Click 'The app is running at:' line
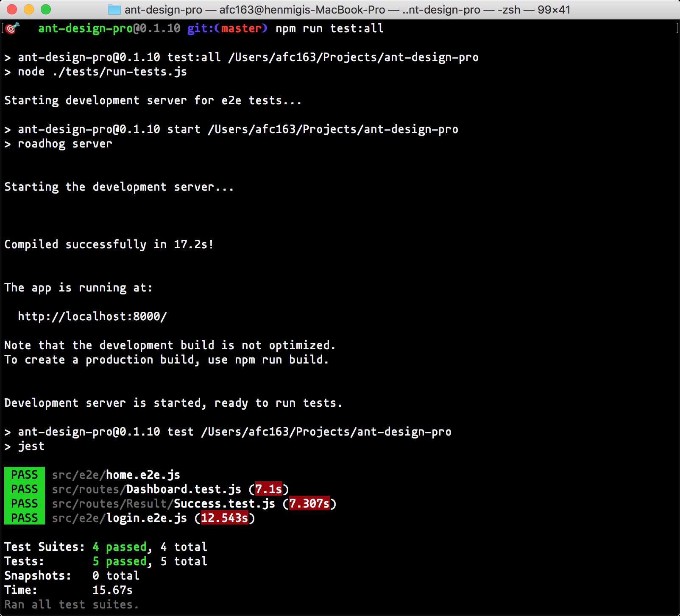The width and height of the screenshot is (680, 616). coord(78,288)
